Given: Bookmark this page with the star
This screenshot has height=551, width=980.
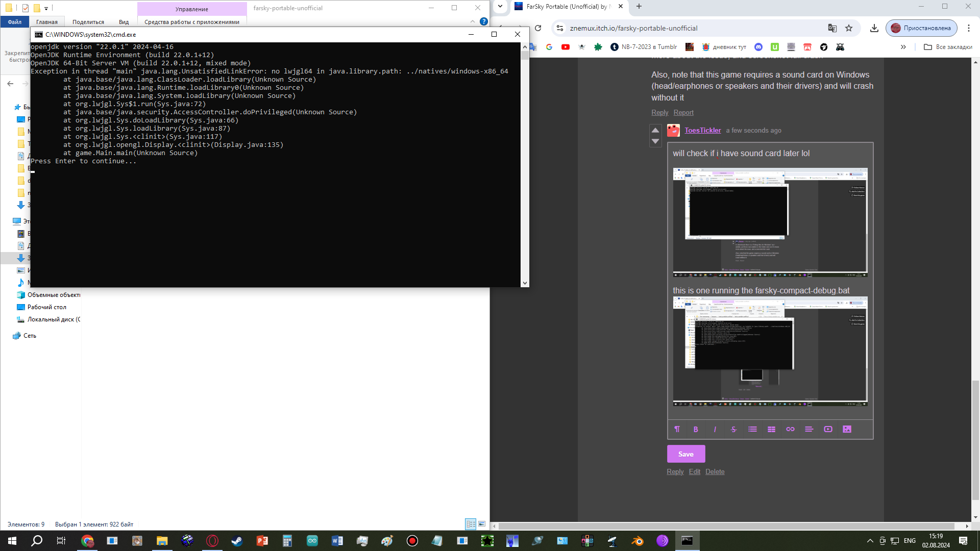Looking at the screenshot, I should tap(849, 28).
